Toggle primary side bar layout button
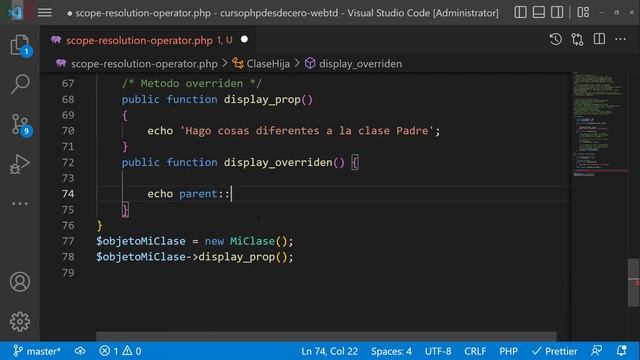This screenshot has height=360, width=640. [520, 12]
